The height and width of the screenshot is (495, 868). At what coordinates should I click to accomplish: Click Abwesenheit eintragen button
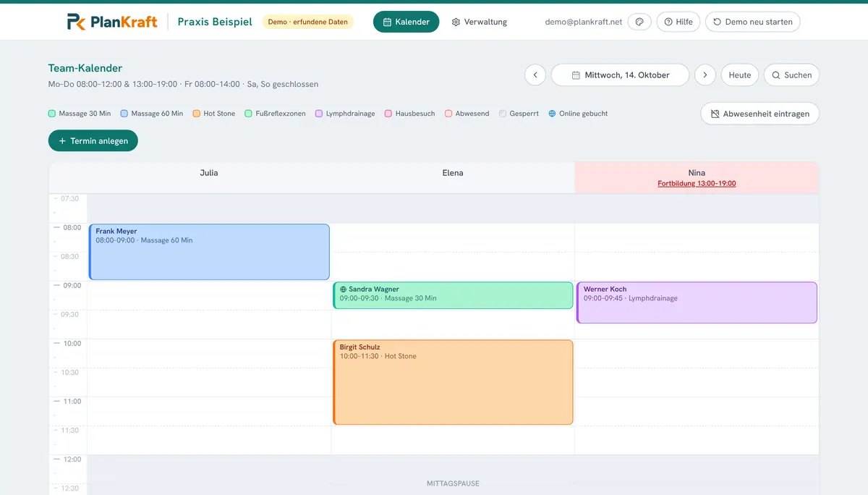pos(759,114)
